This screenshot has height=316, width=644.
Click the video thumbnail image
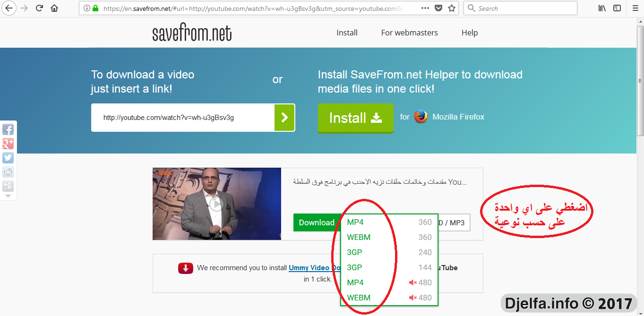pyautogui.click(x=217, y=204)
